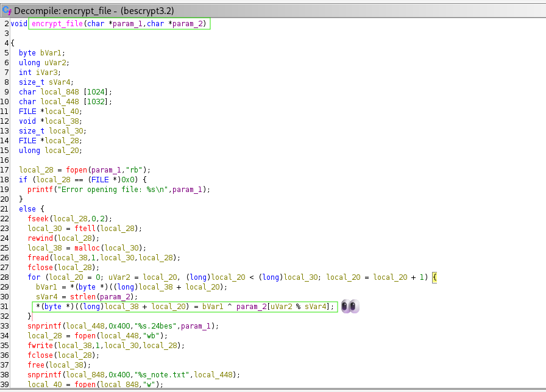Click the "%s_note.txt" format string

coord(162,374)
